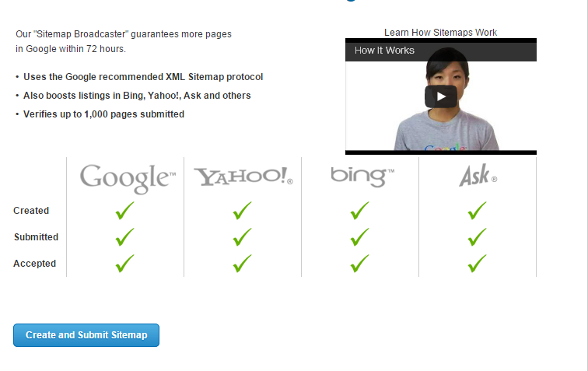Image resolution: width=588 pixels, height=371 pixels.
Task: Click the Bing Submitted checkmark
Action: point(359,236)
